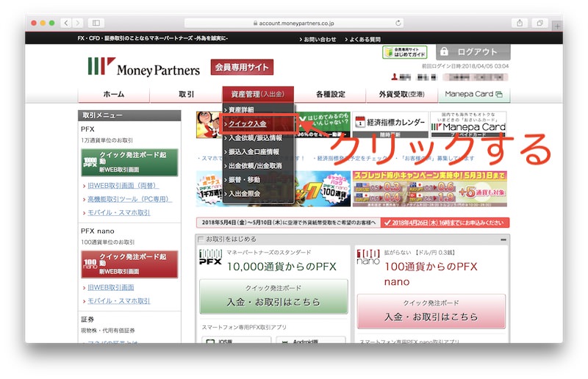Open the 資産管理(入出金) tab
The width and height of the screenshot is (588, 379).
coord(258,94)
